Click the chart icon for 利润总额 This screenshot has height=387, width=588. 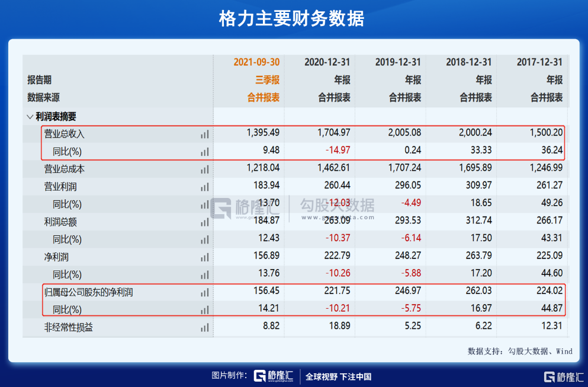[204, 222]
